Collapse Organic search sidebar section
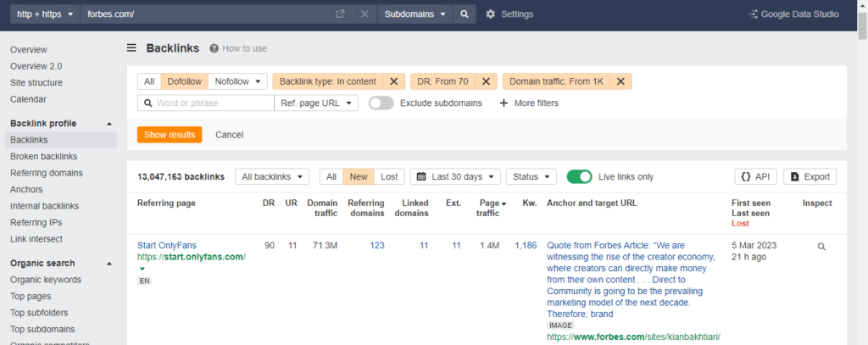 (x=109, y=263)
